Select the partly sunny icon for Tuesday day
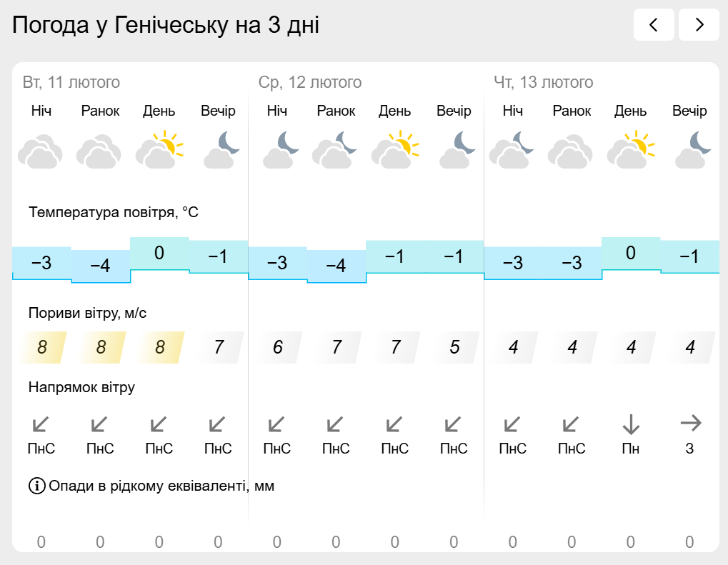Viewport: 728px width, 565px height. (159, 149)
